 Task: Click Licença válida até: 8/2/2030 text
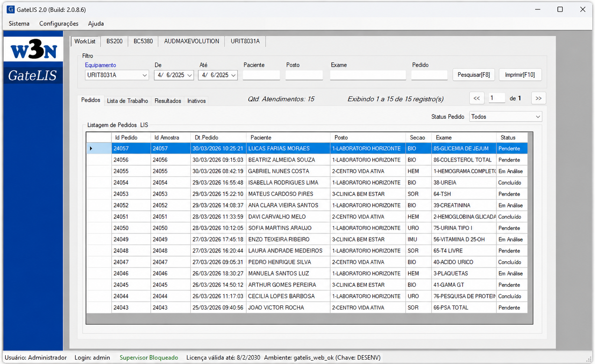pos(223,358)
